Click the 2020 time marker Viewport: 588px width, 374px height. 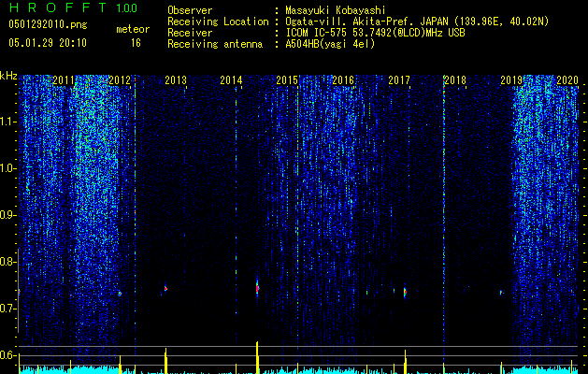point(567,80)
